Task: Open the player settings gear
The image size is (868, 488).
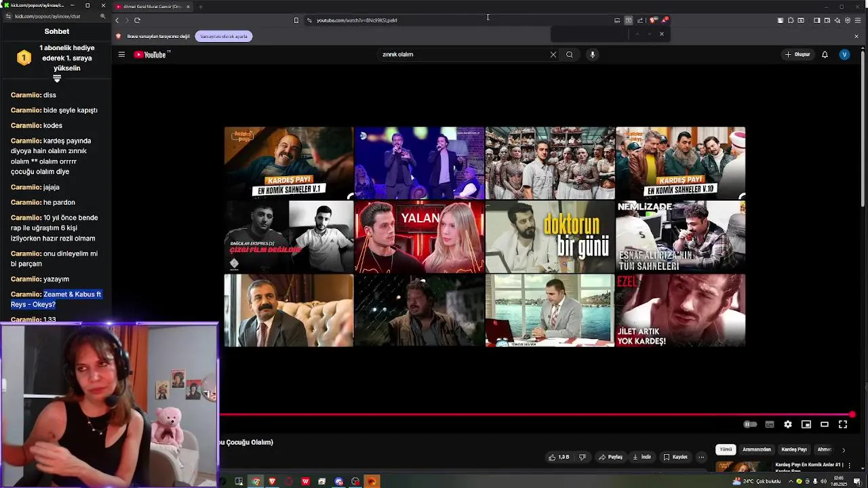Action: click(788, 424)
